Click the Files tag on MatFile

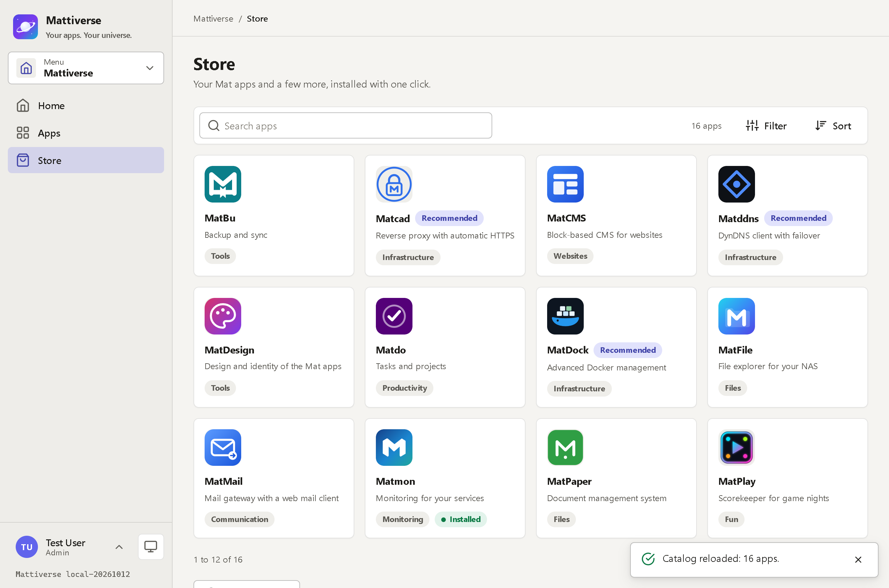[732, 388]
